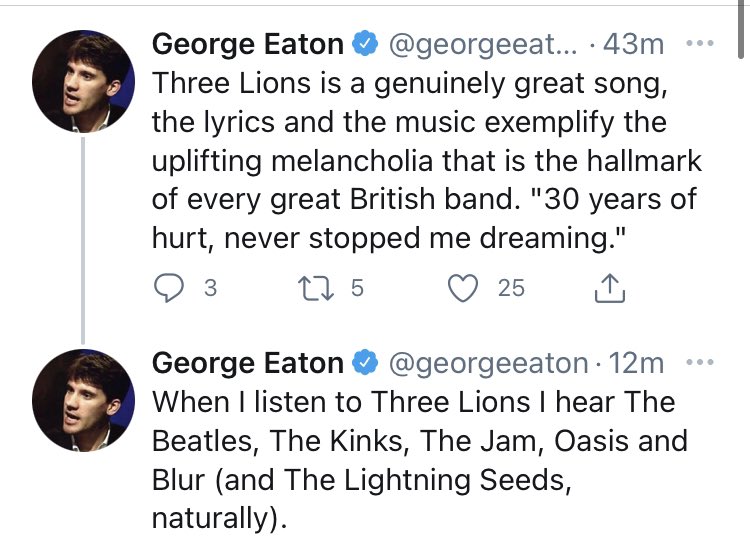The height and width of the screenshot is (553, 750).
Task: Open the tweet text about uplifting melancholia
Action: (427, 161)
